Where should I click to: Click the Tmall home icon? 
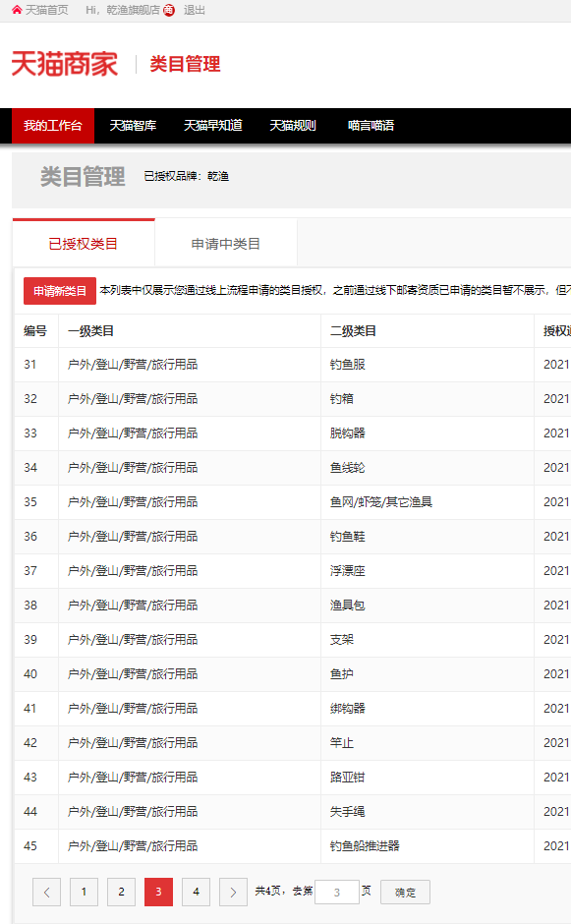pos(17,10)
